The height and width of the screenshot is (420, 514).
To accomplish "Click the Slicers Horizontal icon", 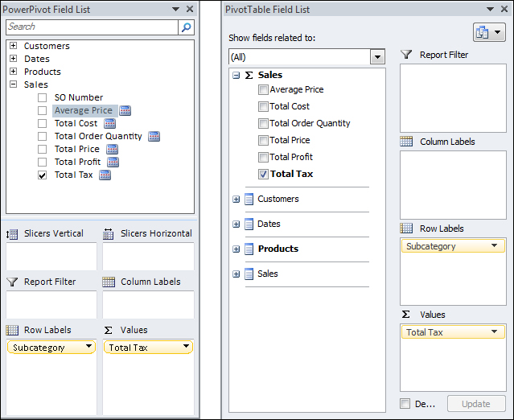I will (108, 234).
